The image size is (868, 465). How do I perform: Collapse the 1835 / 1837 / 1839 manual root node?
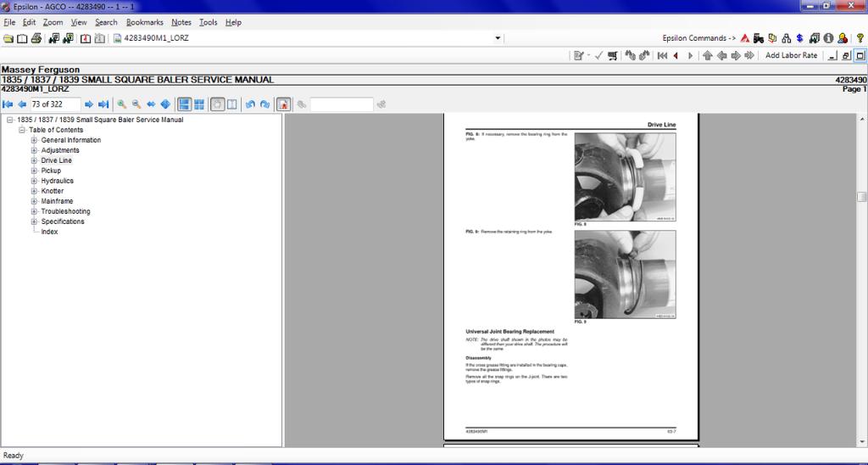pyautogui.click(x=10, y=120)
